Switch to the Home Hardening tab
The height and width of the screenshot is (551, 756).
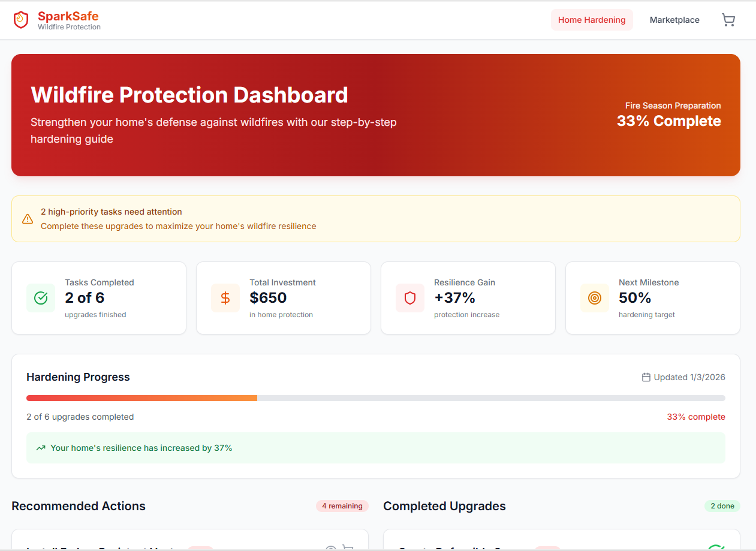[x=592, y=20]
